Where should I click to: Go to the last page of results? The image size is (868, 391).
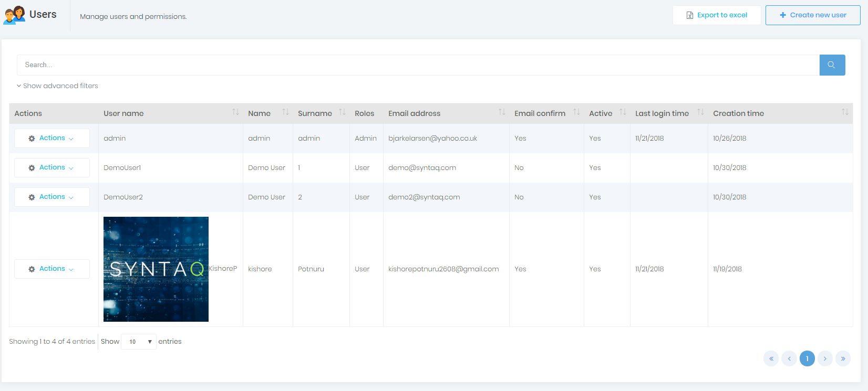click(x=843, y=358)
